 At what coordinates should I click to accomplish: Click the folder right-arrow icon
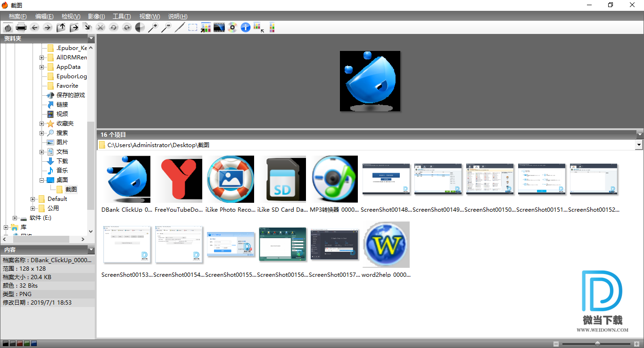click(74, 27)
